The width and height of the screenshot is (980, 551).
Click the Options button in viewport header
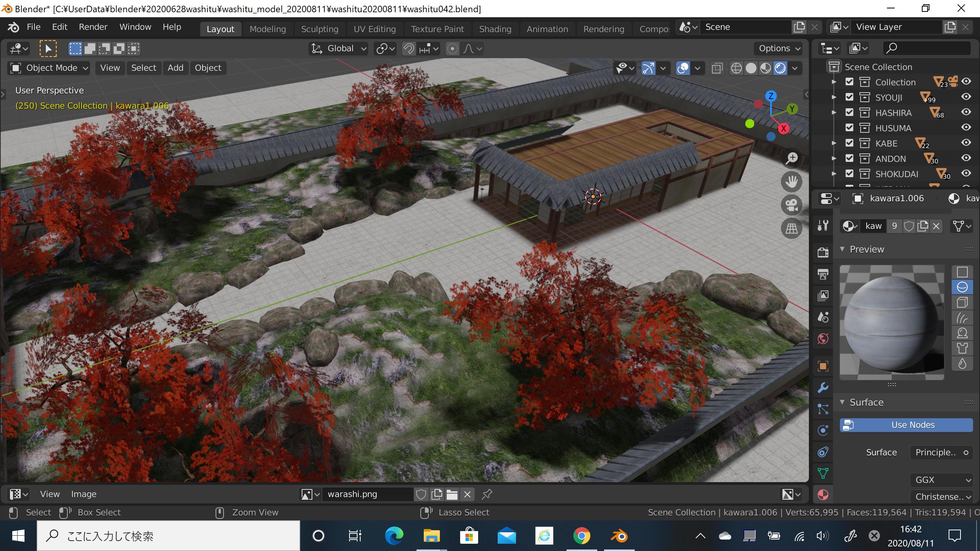tap(779, 49)
